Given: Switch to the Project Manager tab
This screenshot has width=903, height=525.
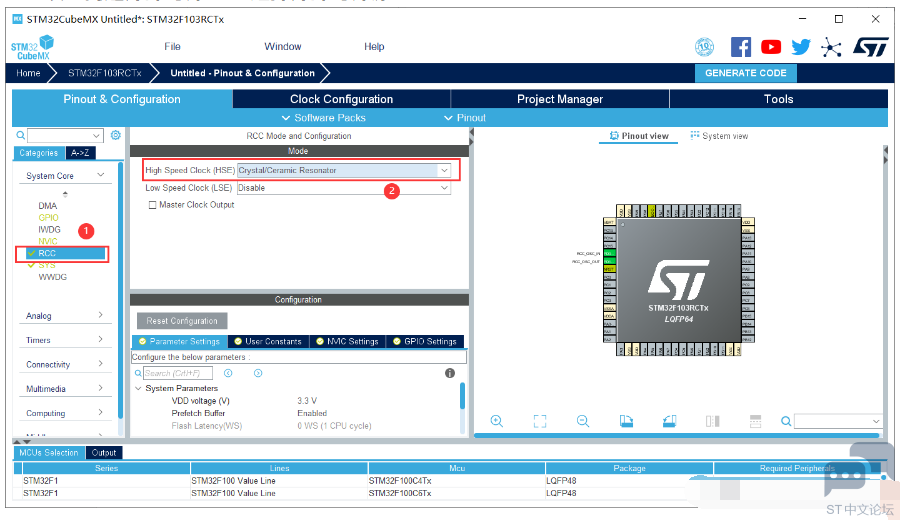Looking at the screenshot, I should pos(560,99).
